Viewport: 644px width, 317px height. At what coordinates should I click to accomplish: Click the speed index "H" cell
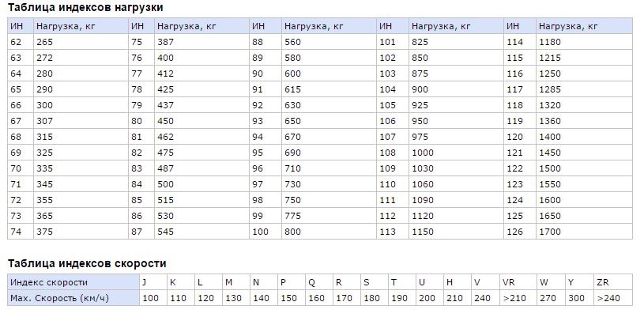click(450, 282)
